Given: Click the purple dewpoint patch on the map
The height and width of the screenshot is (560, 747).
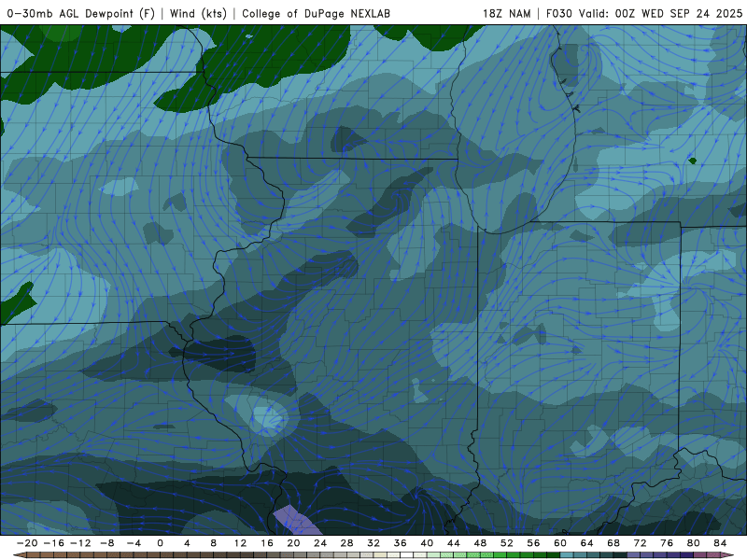Looking at the screenshot, I should coord(297,521).
